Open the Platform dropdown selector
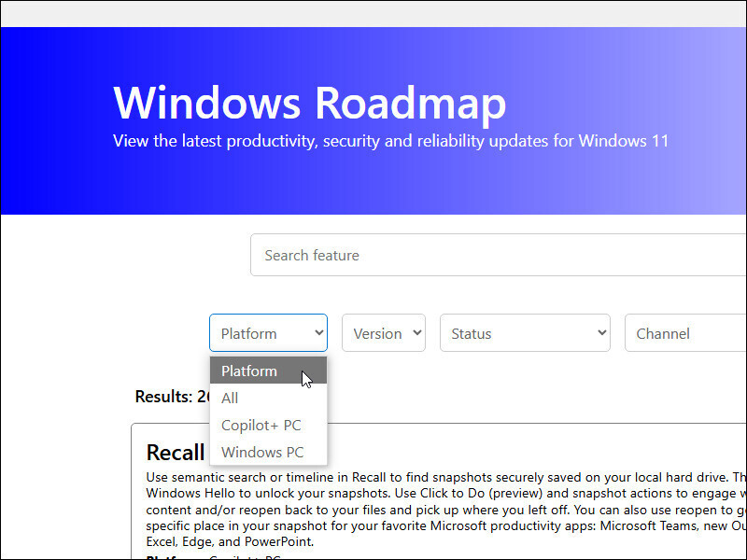This screenshot has height=560, width=747. tap(268, 333)
